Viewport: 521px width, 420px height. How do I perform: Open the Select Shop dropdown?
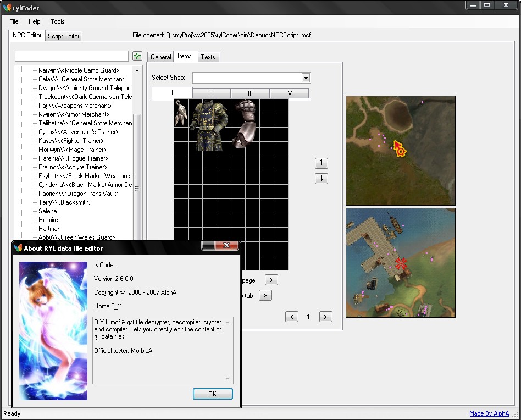(306, 78)
